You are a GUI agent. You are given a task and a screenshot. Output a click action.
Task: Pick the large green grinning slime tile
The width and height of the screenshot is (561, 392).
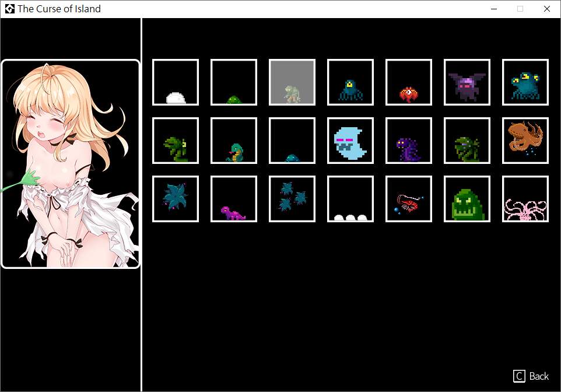pyautogui.click(x=467, y=199)
